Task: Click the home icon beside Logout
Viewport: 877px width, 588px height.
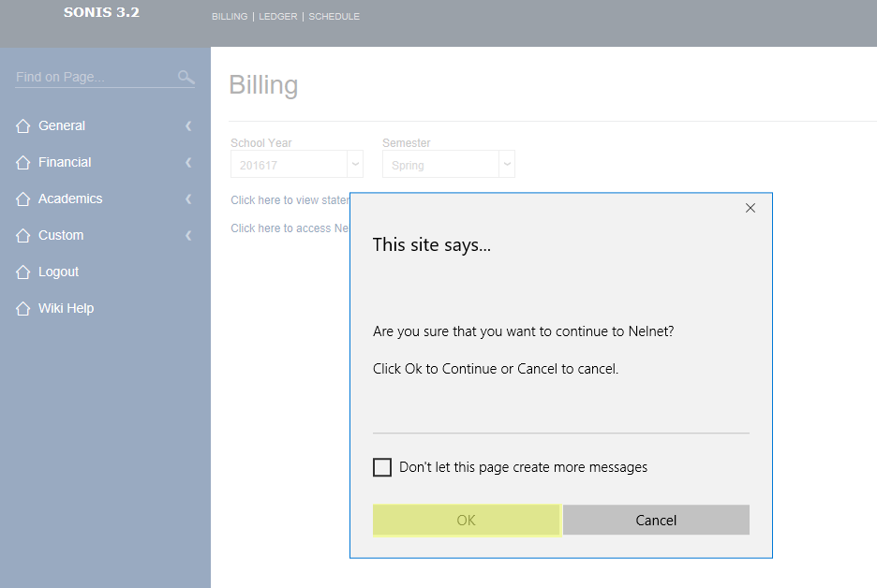Action: coord(23,272)
